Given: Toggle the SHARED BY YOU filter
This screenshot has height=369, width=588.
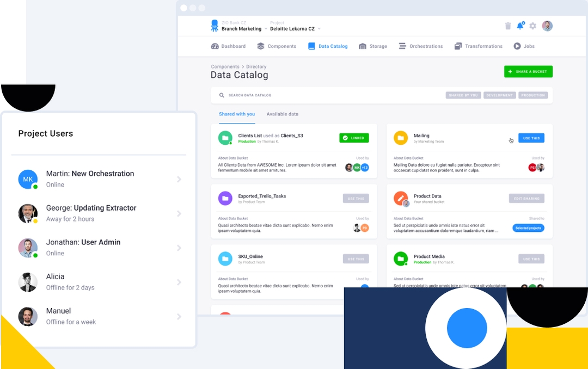Looking at the screenshot, I should click(463, 95).
